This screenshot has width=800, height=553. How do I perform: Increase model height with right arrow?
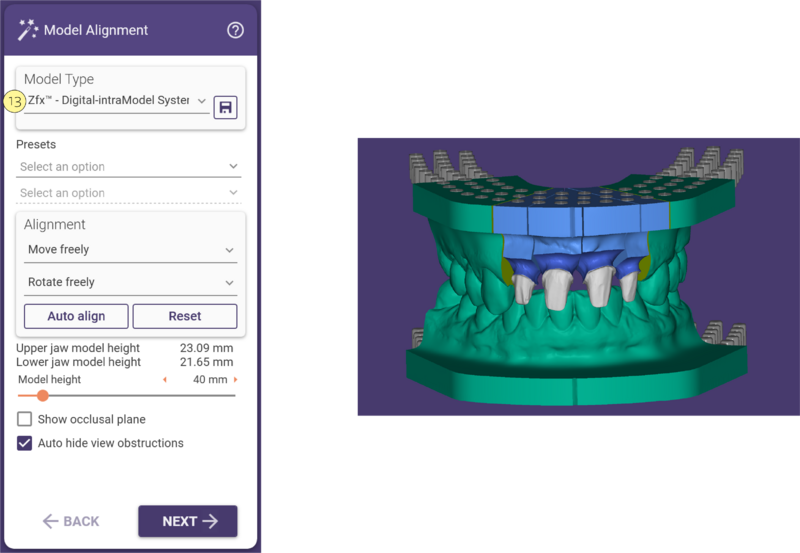(235, 380)
